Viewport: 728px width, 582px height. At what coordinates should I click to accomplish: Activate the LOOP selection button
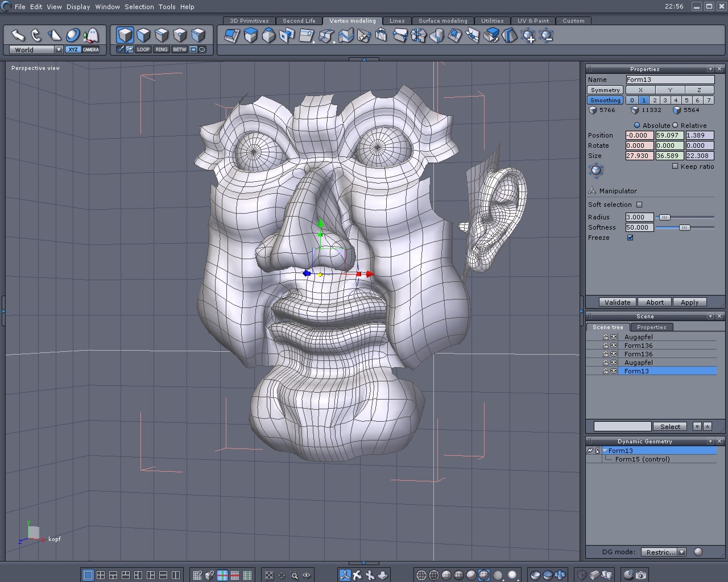coord(143,49)
